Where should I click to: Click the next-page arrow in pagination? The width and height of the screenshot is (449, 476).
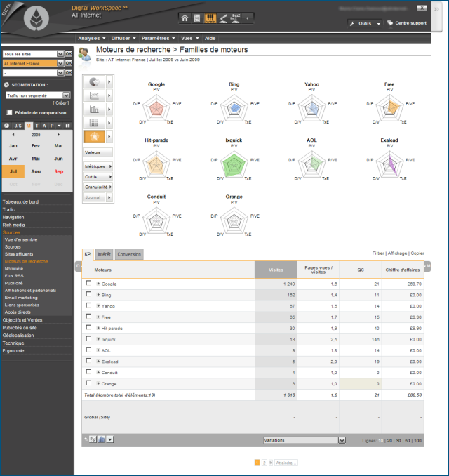pos(271,463)
